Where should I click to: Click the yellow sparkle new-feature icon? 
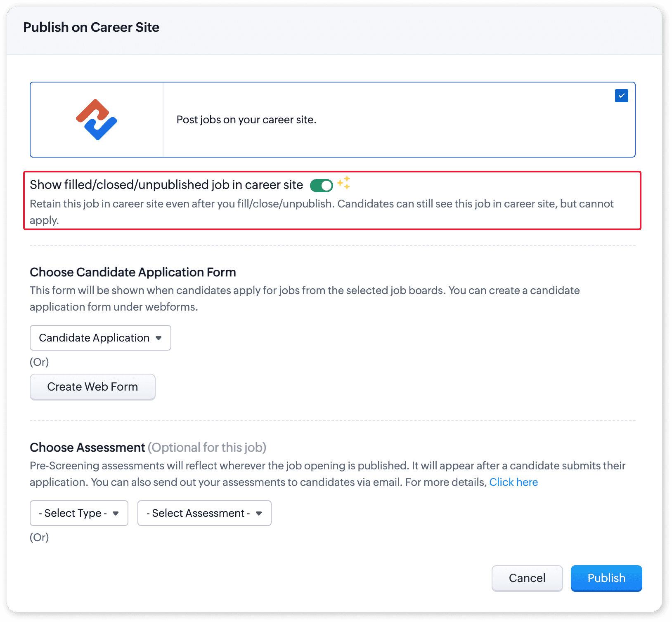tap(343, 183)
